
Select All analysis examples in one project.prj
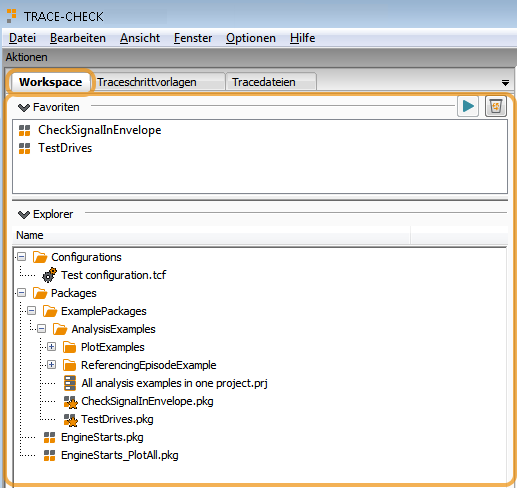tap(174, 383)
